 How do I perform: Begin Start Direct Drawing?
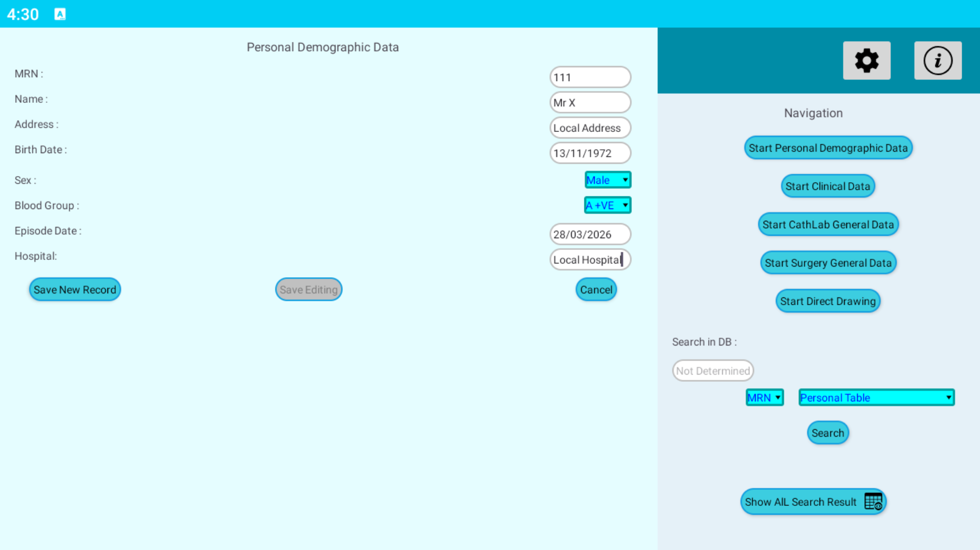827,301
